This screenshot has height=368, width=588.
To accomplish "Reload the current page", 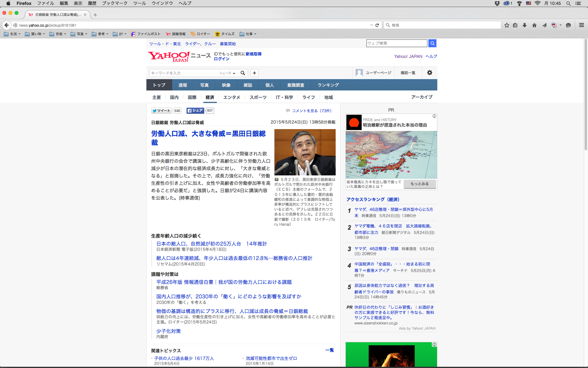I will pyautogui.click(x=377, y=25).
